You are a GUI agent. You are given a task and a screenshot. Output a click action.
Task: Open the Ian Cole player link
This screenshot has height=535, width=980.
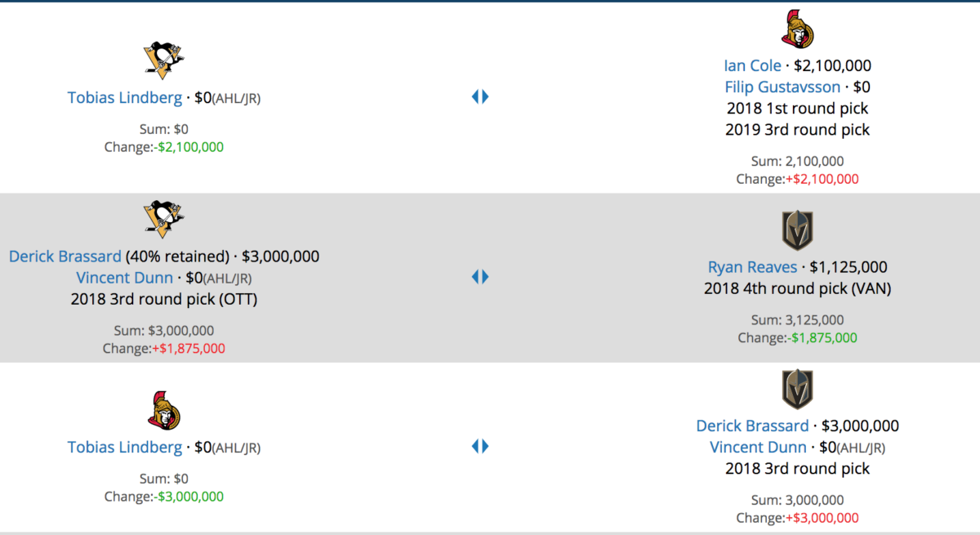(752, 66)
